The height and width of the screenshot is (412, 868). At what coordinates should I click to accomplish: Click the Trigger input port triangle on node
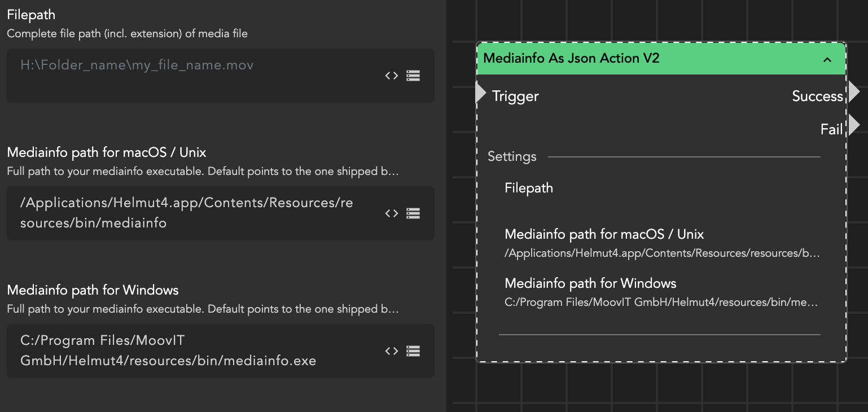click(481, 93)
